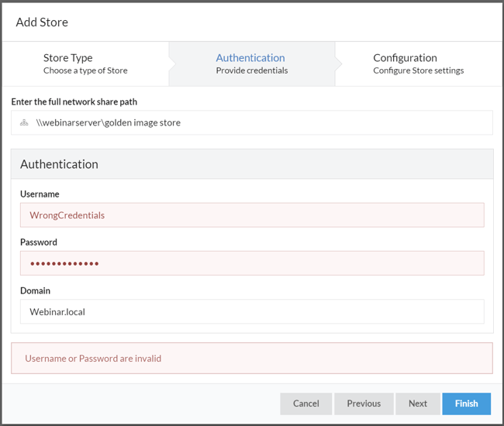The height and width of the screenshot is (426, 504).
Task: Click the Add Store dialog title
Action: point(42,22)
